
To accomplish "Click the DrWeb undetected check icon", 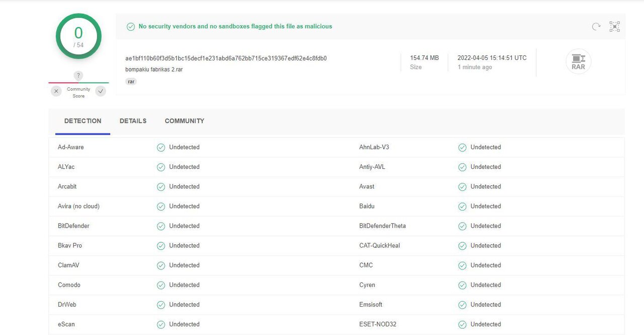I will 161,305.
